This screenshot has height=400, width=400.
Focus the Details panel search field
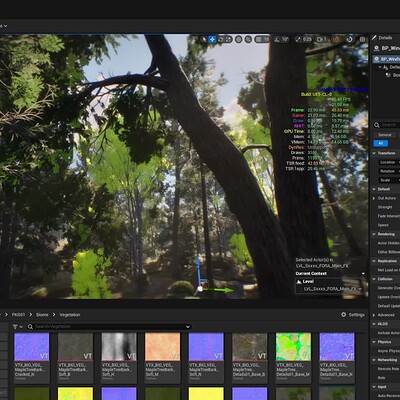[390, 125]
